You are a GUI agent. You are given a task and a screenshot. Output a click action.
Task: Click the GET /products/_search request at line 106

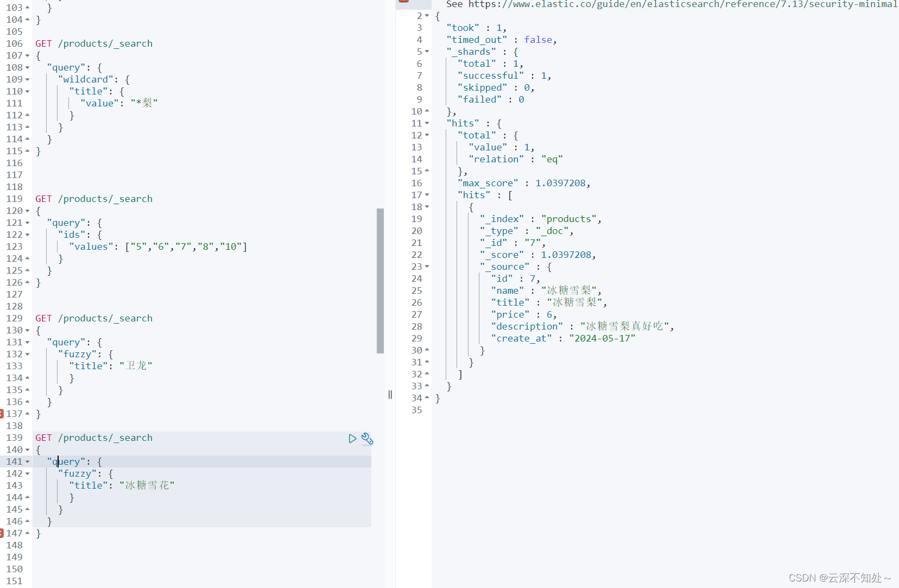coord(94,43)
